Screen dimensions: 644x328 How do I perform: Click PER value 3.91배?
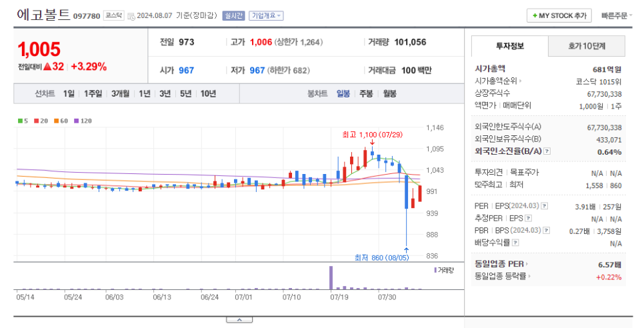coord(585,207)
